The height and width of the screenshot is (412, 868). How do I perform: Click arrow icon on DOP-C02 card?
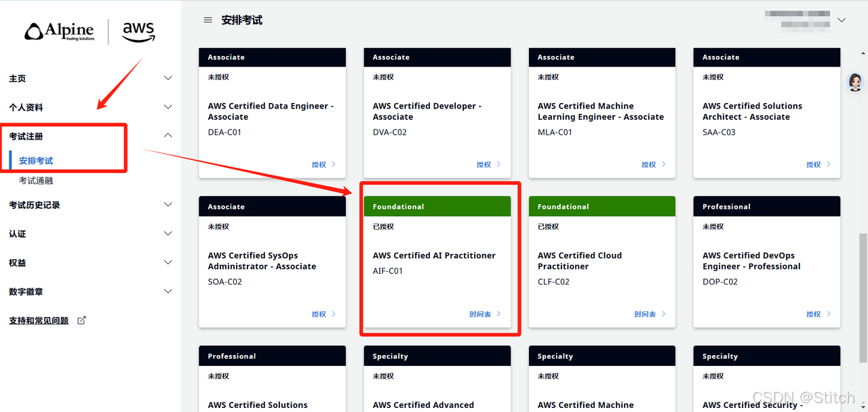(x=829, y=314)
